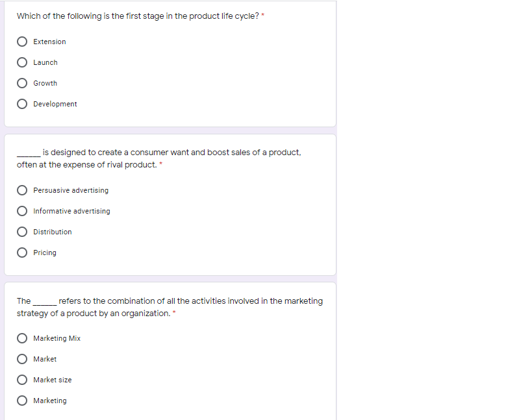The image size is (532, 420).
Task: Click the product life cycle question text
Action: pyautogui.click(x=138, y=16)
